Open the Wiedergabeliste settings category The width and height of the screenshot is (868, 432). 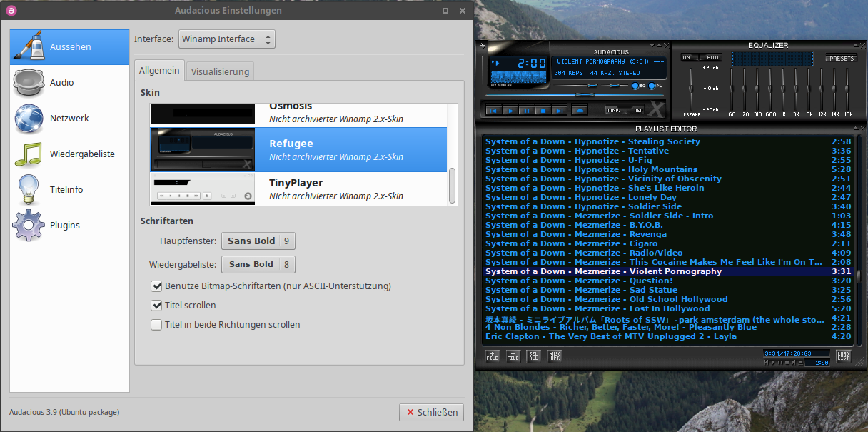(69, 154)
